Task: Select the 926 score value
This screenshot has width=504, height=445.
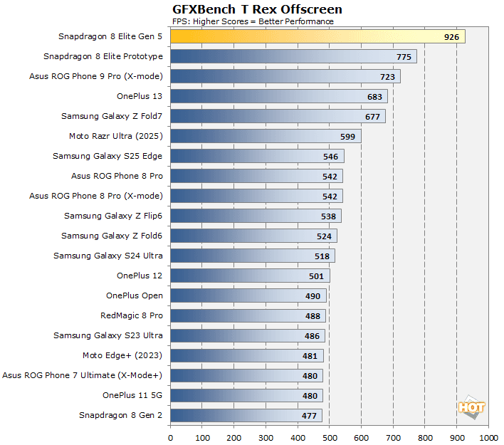Action: (452, 36)
